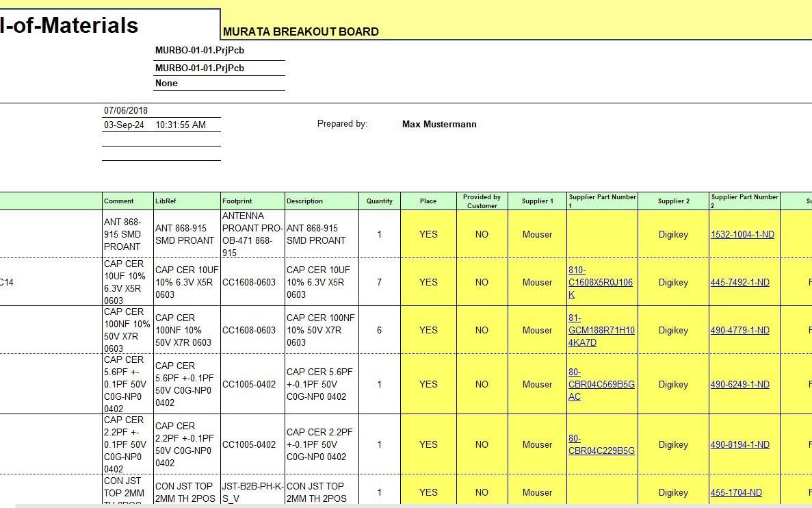Image resolution: width=812 pixels, height=508 pixels.
Task: Select the Supplier 1 column header
Action: pos(538,201)
